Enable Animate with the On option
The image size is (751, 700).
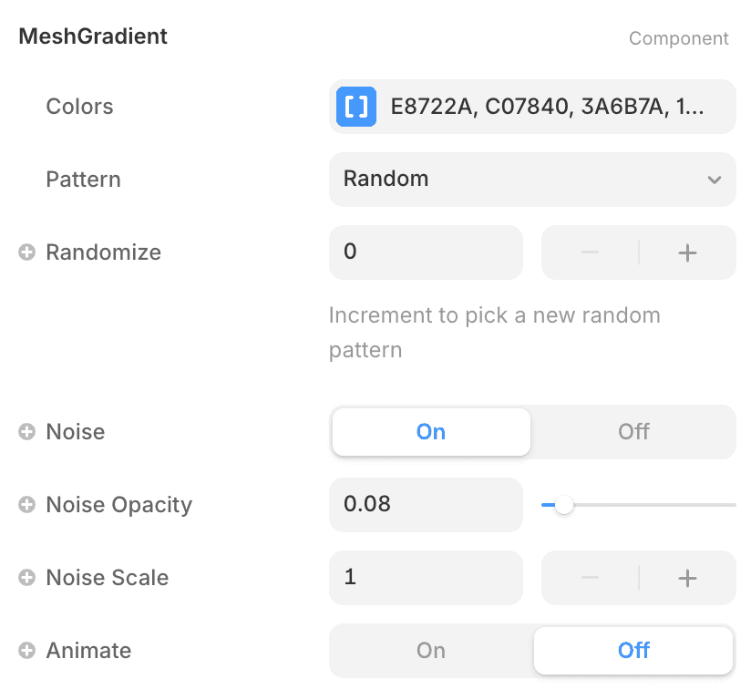pyautogui.click(x=430, y=651)
